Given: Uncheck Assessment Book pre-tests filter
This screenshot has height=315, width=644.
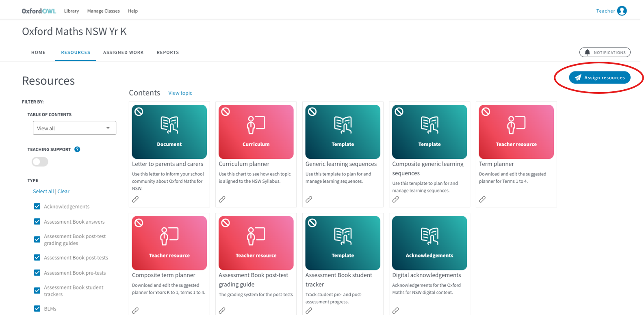Looking at the screenshot, I should 37,273.
